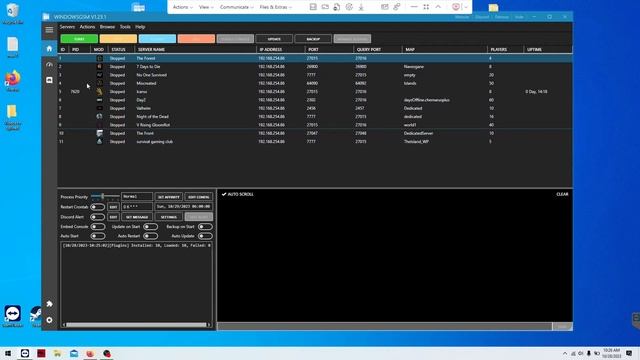Open the Browse menu
The width and height of the screenshot is (640, 360).
(107, 27)
